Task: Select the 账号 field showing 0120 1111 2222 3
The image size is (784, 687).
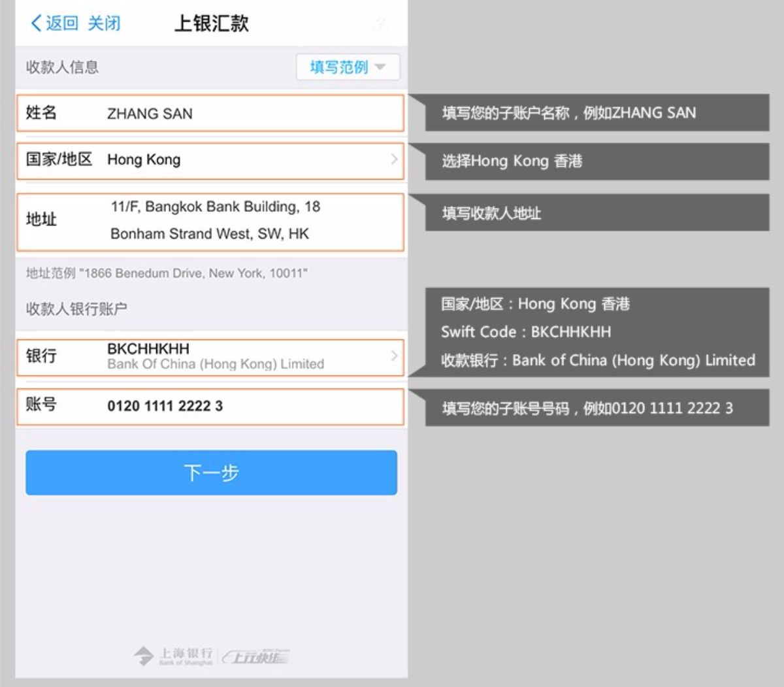Action: 210,407
